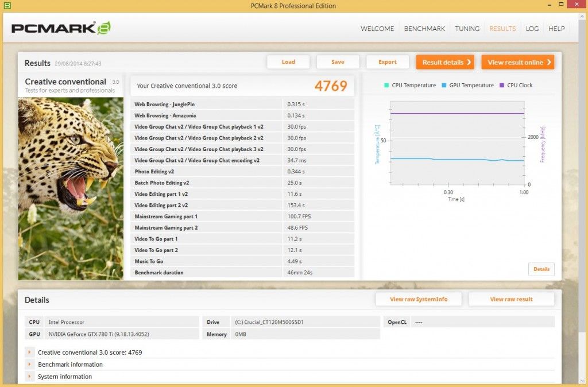Image resolution: width=588 pixels, height=387 pixels.
Task: Click the PCMark app icon in title bar
Action: (x=7, y=6)
